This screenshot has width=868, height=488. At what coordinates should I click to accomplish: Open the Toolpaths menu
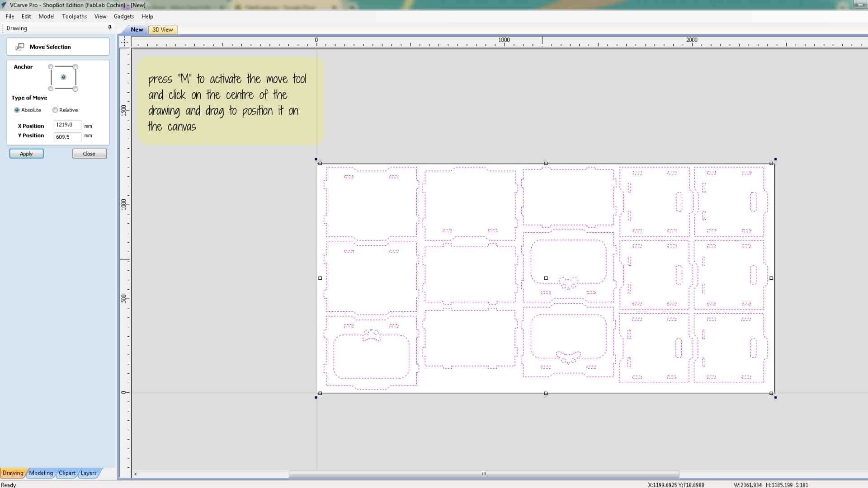[x=74, y=16]
